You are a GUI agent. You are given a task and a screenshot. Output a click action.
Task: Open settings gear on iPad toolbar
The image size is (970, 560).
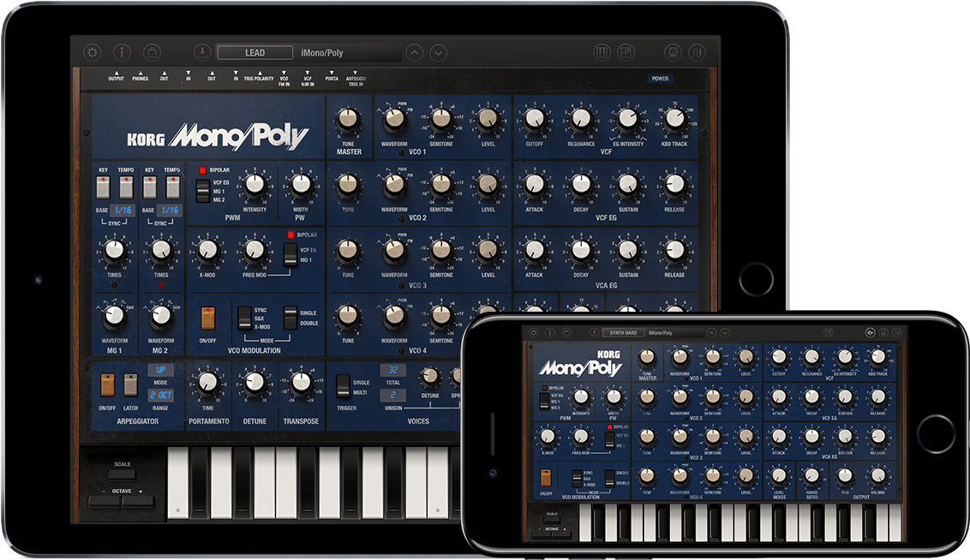(92, 52)
